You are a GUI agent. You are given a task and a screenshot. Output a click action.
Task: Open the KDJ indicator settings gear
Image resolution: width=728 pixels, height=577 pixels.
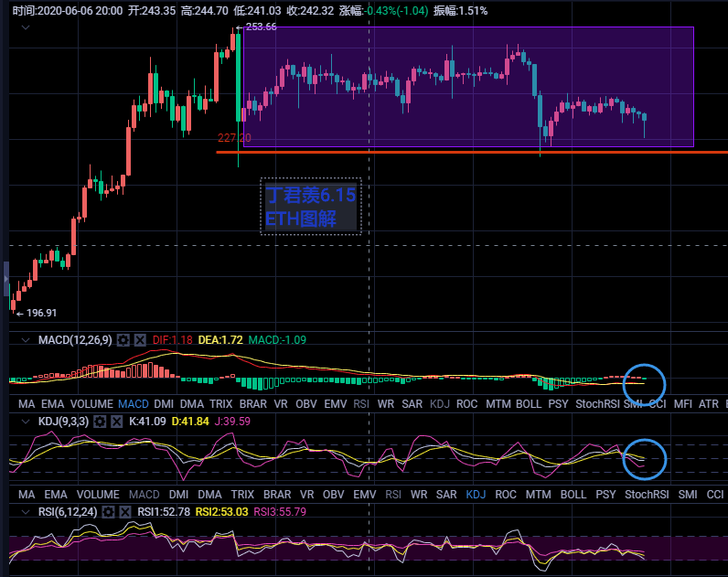click(101, 422)
